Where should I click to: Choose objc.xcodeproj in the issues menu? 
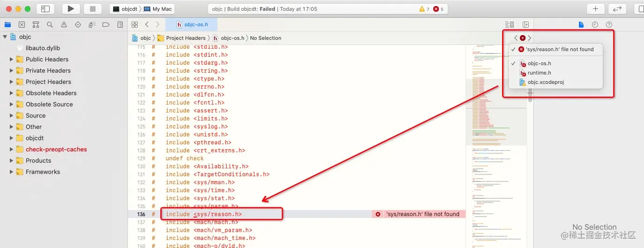tap(555, 82)
